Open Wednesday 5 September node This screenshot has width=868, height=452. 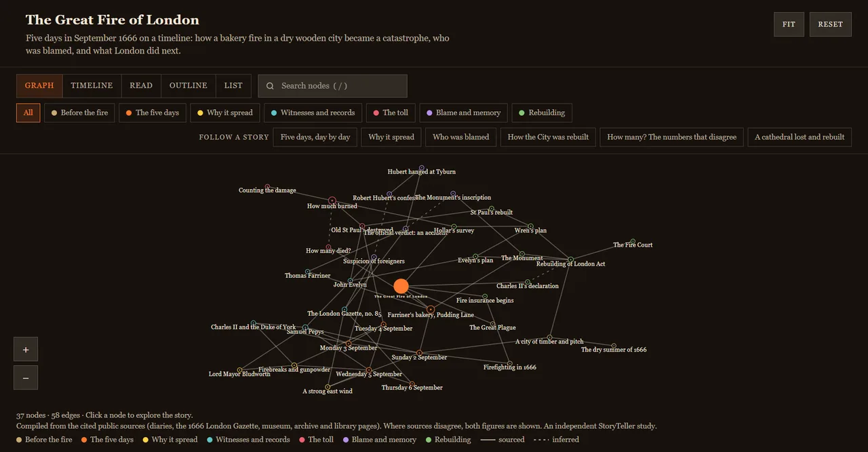369,370
